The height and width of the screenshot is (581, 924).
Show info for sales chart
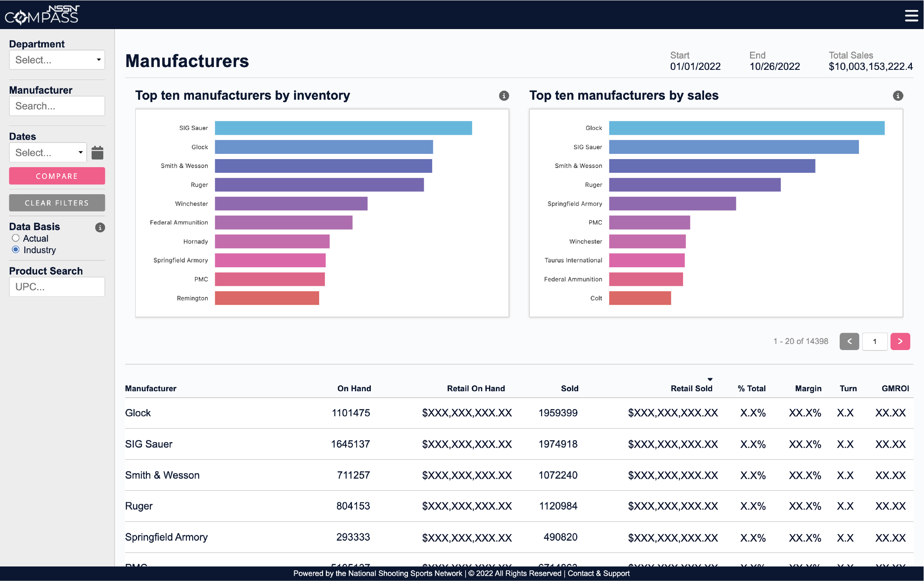click(x=898, y=96)
